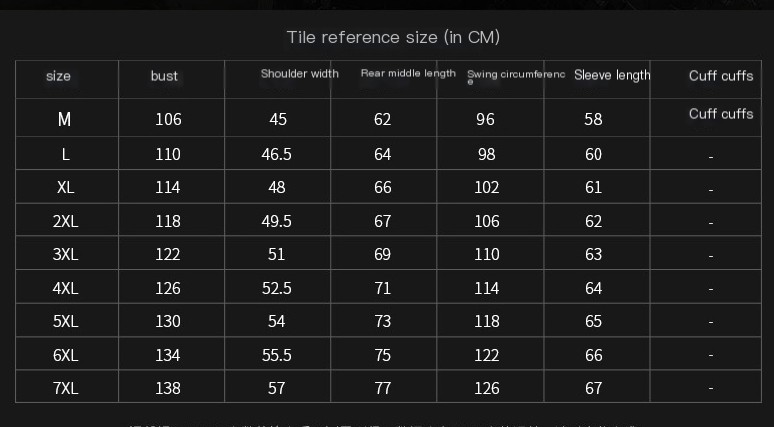774x427 pixels.
Task: Click the 'Rear middle length' column header
Action: tap(408, 73)
